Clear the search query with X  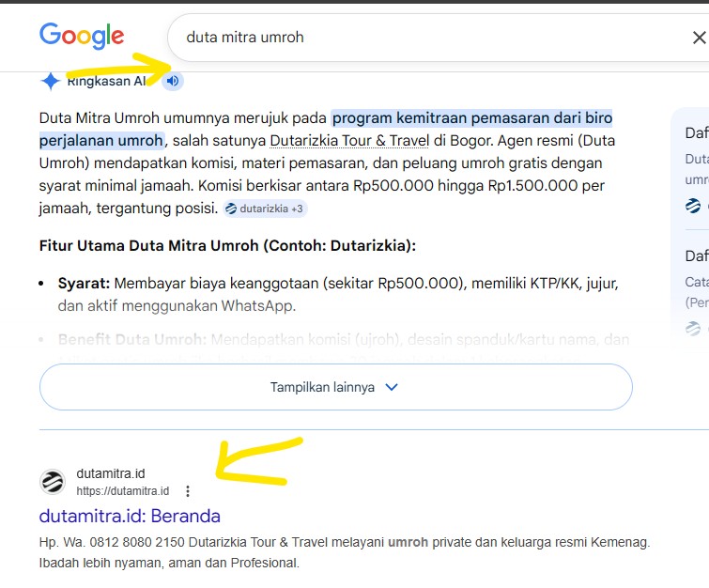click(x=698, y=39)
